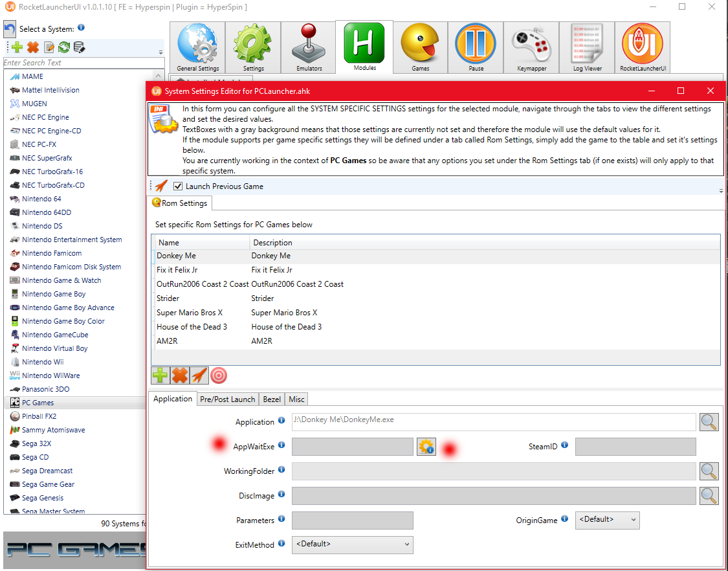Image resolution: width=728 pixels, height=571 pixels.
Task: Click magnifier to browse Application path
Action: 709,422
